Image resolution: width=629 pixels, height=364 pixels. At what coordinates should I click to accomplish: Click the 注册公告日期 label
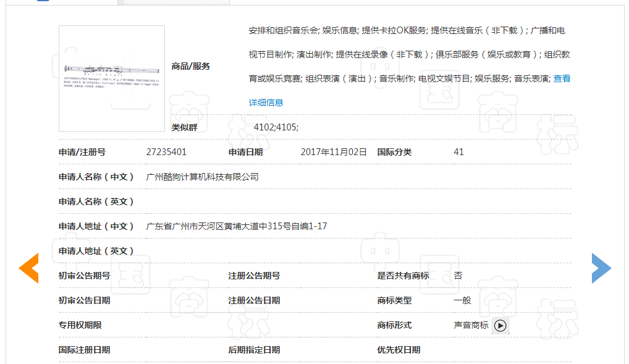[255, 300]
